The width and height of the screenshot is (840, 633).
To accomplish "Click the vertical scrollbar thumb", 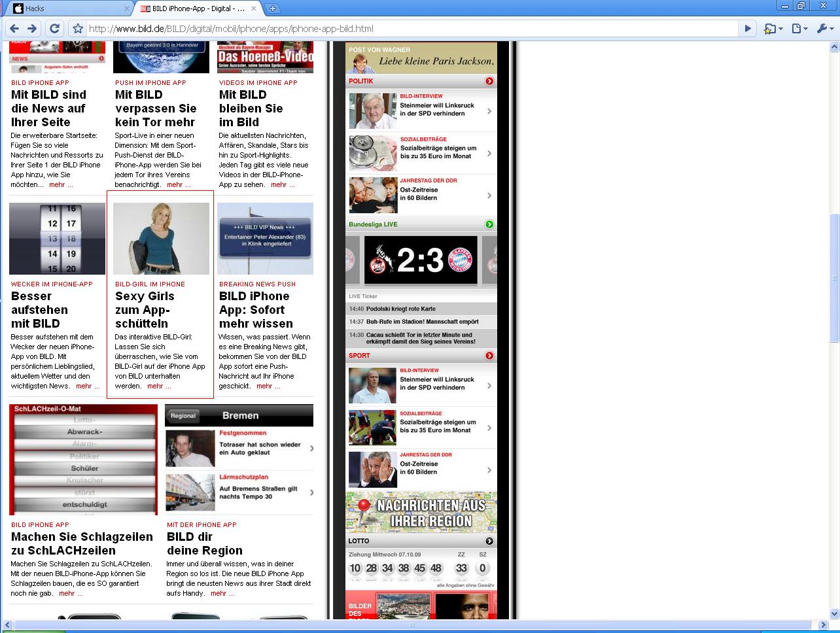I will tap(834, 278).
